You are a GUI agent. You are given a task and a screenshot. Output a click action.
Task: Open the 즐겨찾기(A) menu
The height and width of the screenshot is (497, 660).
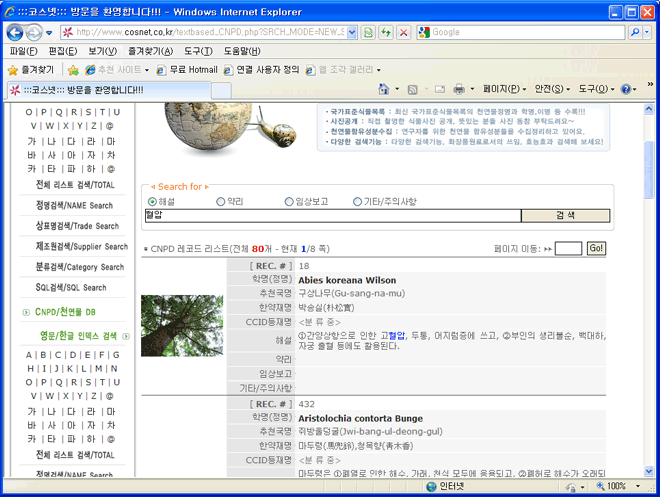[150, 51]
